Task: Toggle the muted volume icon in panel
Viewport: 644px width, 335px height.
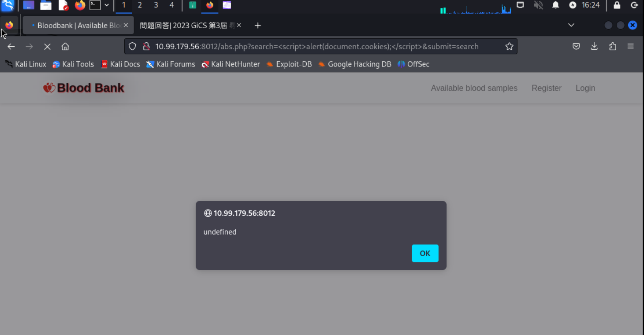Action: (x=538, y=5)
